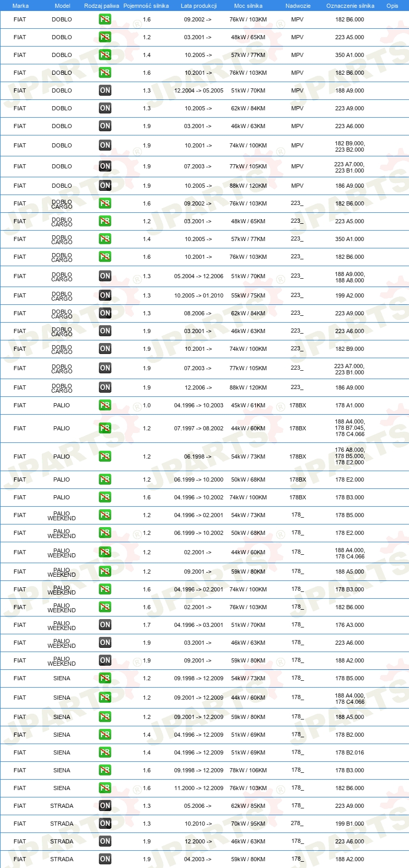Image resolution: width=409 pixels, height=868 pixels.
Task: Click petrol icon in Palio 06.1998 row
Action: [x=105, y=456]
